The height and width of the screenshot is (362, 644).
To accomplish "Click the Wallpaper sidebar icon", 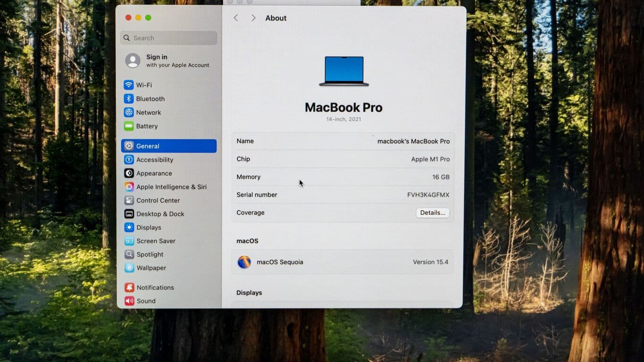I will click(x=129, y=268).
